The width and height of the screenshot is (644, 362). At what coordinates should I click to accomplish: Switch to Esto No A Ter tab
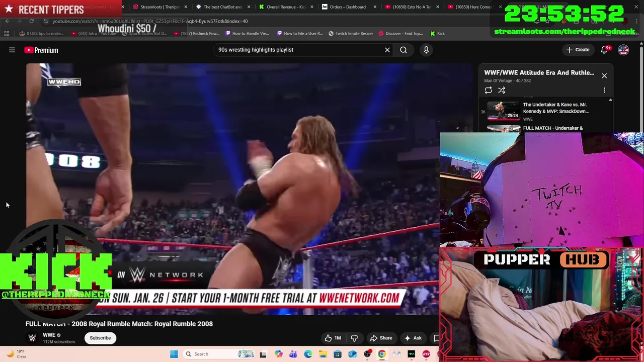pos(411,7)
